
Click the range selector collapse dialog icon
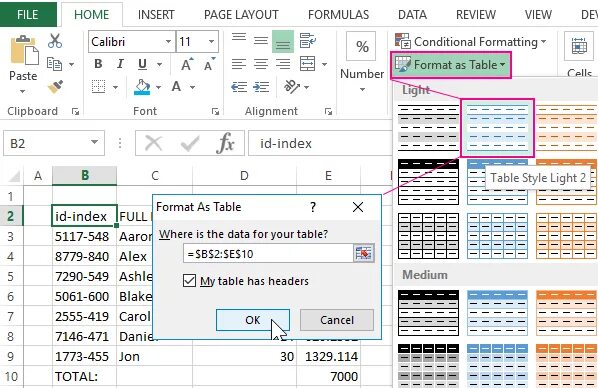[363, 253]
